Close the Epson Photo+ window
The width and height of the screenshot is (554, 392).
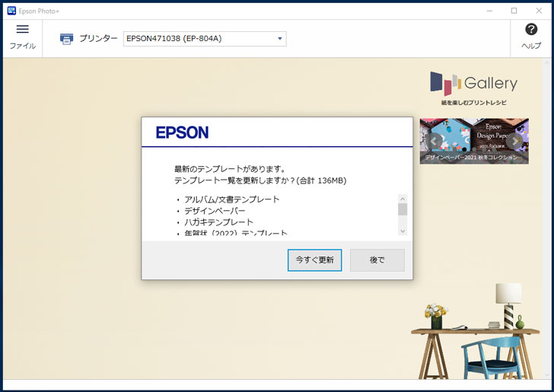[x=539, y=11]
